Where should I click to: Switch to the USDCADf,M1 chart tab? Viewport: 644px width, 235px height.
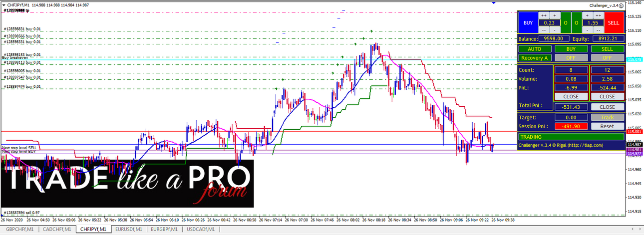(x=201, y=230)
